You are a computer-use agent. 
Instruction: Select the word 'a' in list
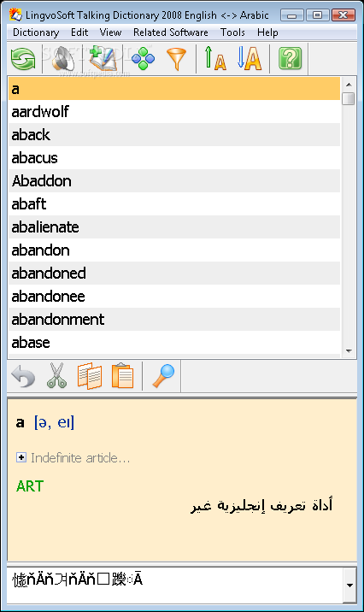pyautogui.click(x=174, y=89)
